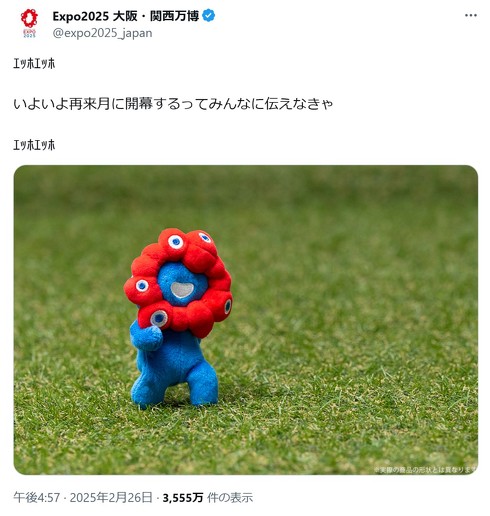
Task: Click the plush's raised blue arm
Action: coord(147,337)
